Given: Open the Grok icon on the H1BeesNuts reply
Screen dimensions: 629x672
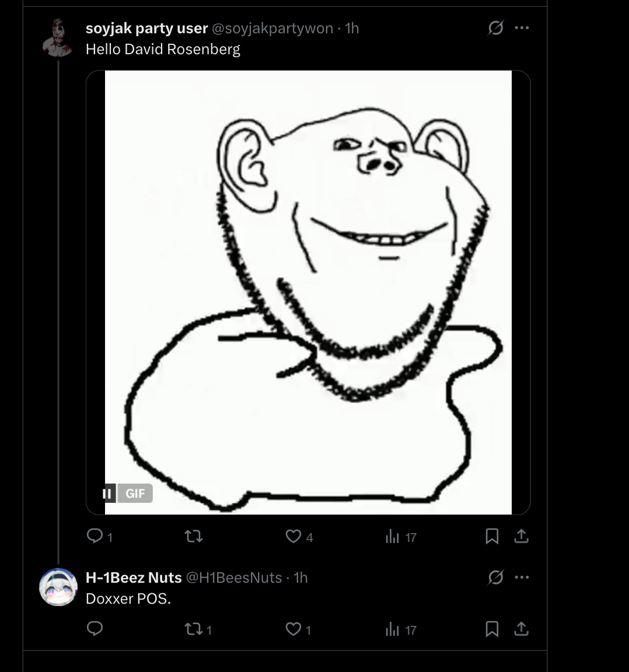Looking at the screenshot, I should (495, 577).
